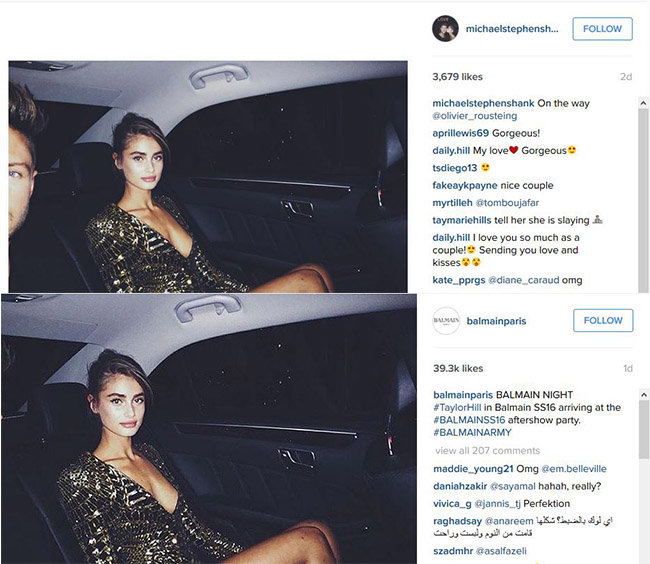Open the bottom Balmain car photo
650x564 pixels.
pyautogui.click(x=209, y=428)
